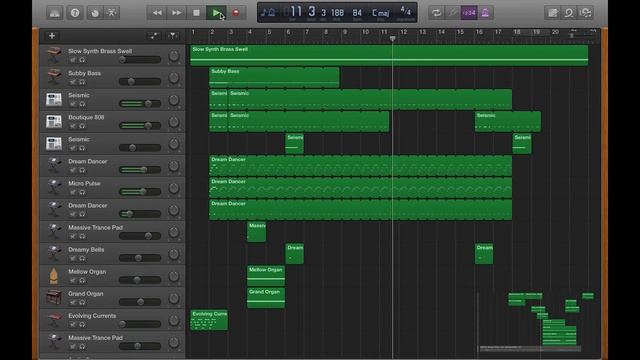Screen dimensions: 640x360
Task: Select the Mellow Organ region in timeline
Action: coord(266,276)
